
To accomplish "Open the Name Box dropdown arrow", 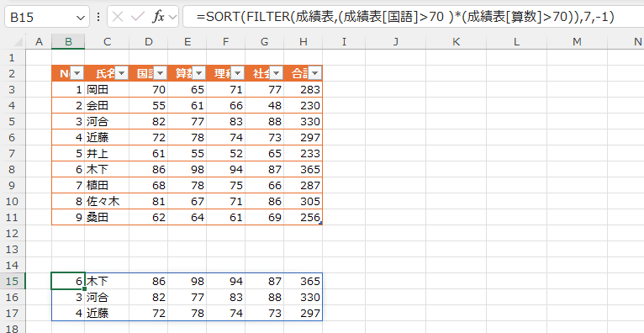I will tap(80, 18).
